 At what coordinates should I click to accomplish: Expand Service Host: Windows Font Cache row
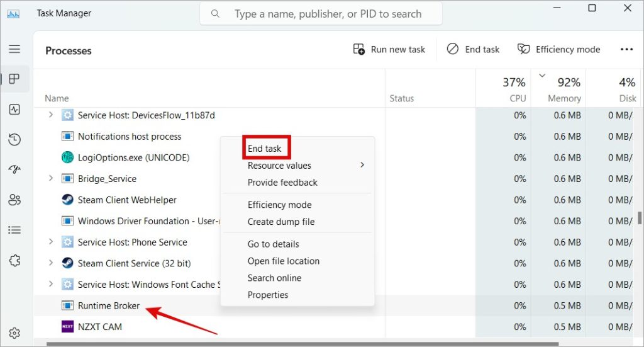coord(51,284)
